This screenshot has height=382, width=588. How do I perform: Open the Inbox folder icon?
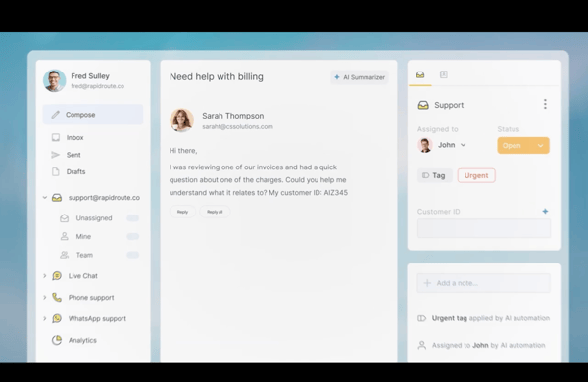(x=56, y=137)
